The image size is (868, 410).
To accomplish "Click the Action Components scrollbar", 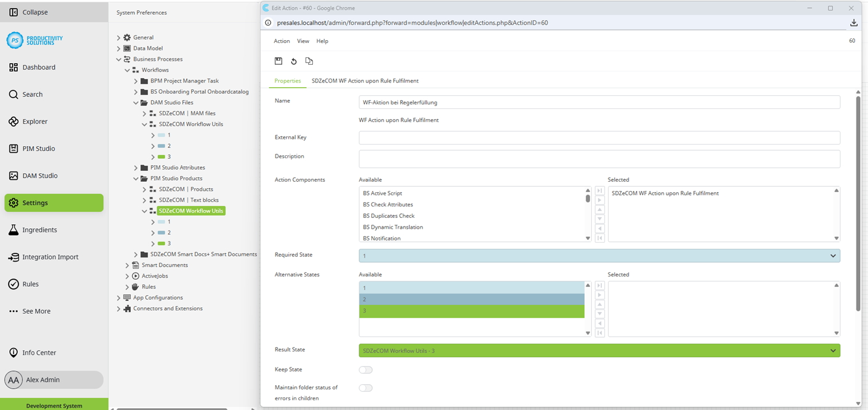I will tap(587, 198).
